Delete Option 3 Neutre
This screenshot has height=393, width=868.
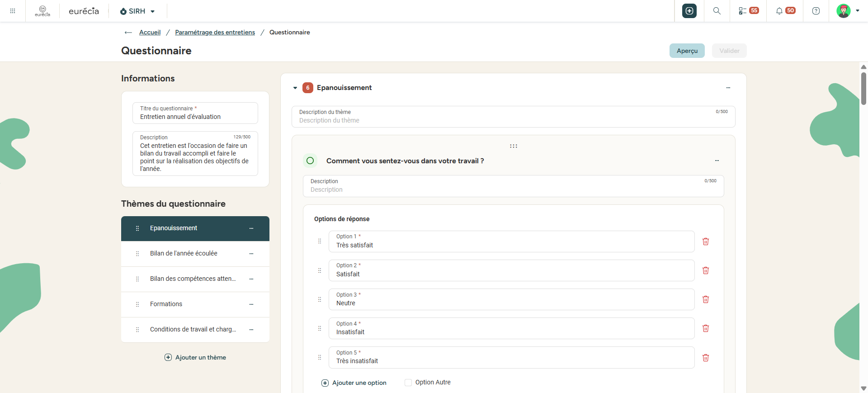pos(706,299)
